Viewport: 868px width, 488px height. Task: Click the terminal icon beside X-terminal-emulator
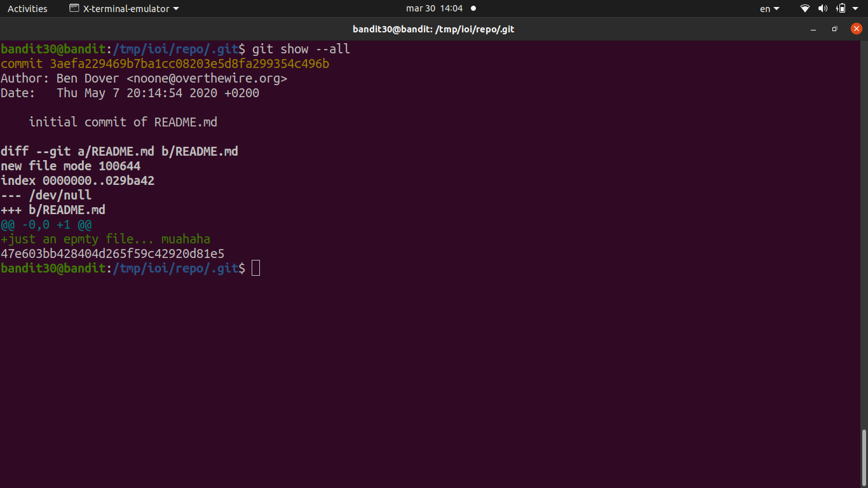(x=74, y=8)
